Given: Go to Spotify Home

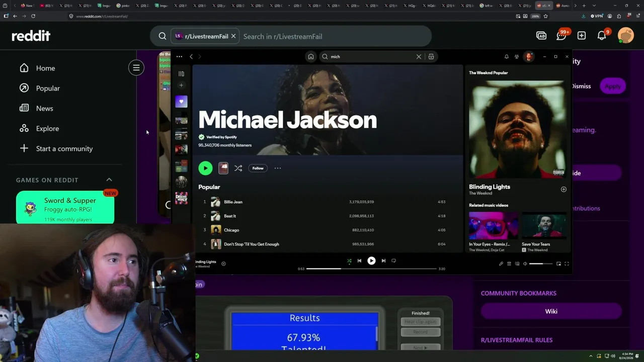Looking at the screenshot, I should coord(311,57).
